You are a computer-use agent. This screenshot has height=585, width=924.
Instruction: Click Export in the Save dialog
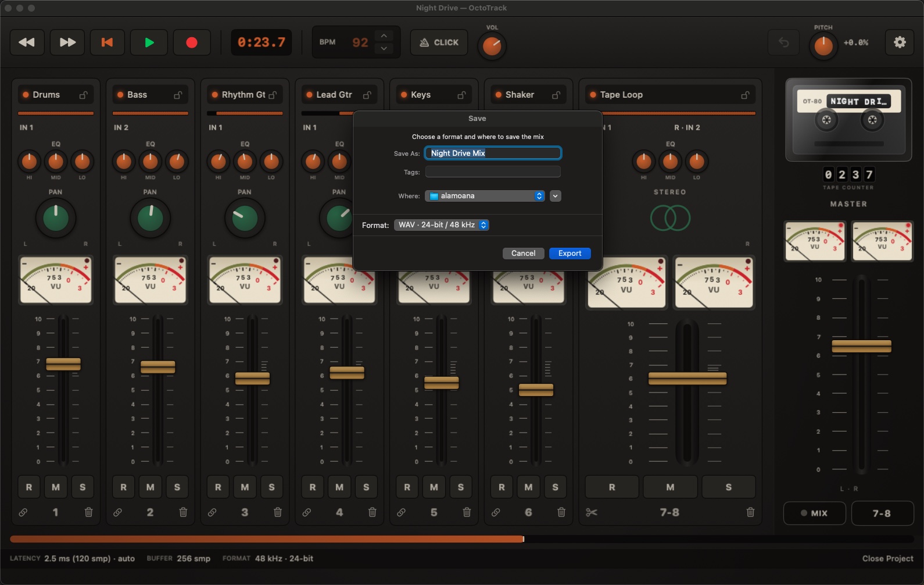click(570, 254)
